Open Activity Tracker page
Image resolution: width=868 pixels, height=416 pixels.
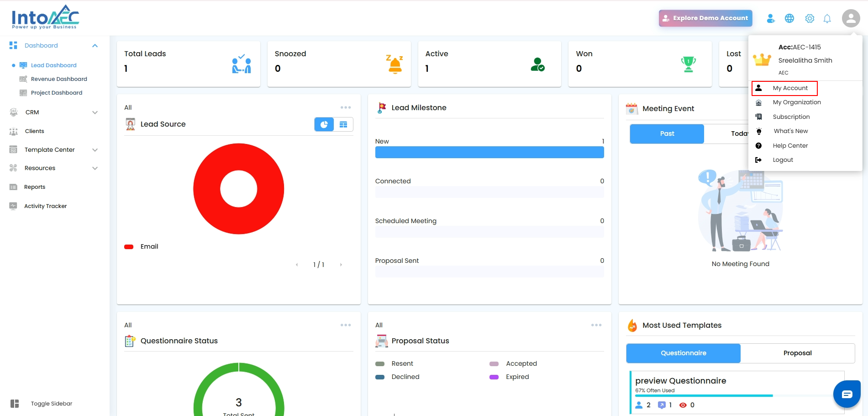click(45, 206)
